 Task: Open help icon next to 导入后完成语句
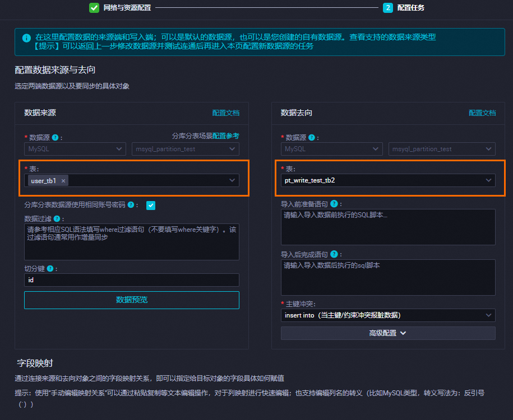[x=334, y=254]
